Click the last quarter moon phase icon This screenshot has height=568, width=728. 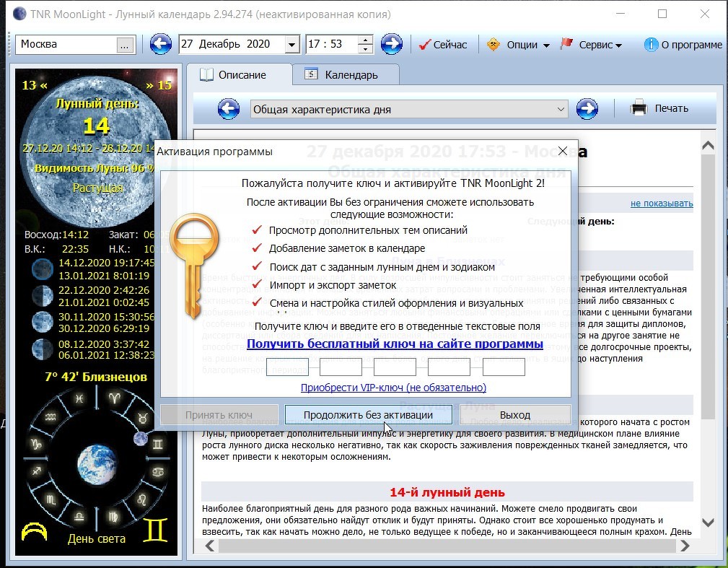42,349
